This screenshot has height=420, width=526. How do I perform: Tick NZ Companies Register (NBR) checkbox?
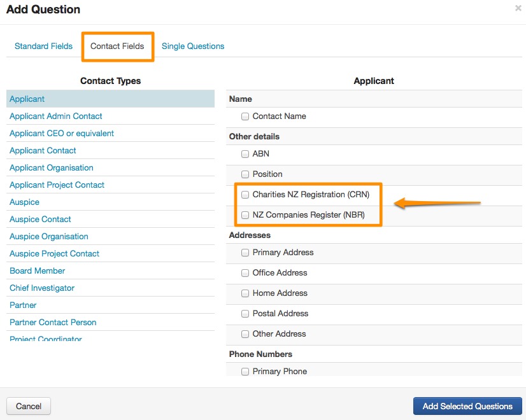(x=245, y=216)
